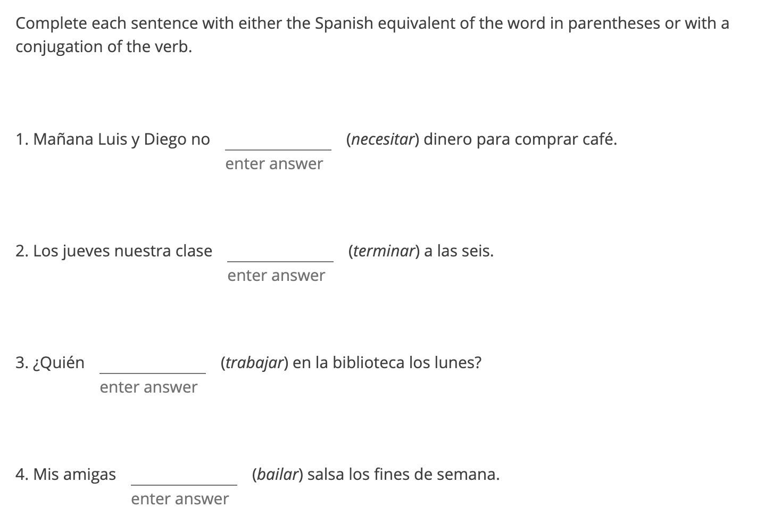
Task: Click 'enter answer' under the necesitar blank
Action: tap(274, 164)
